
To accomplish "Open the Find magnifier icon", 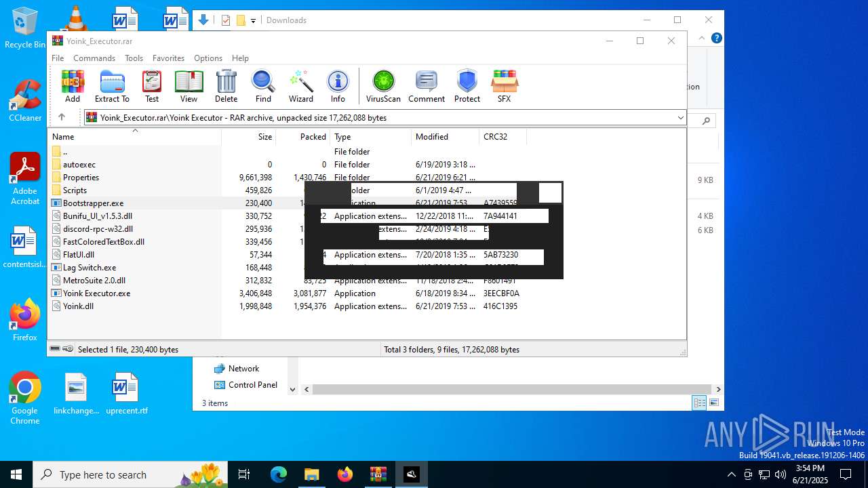I will click(x=263, y=86).
